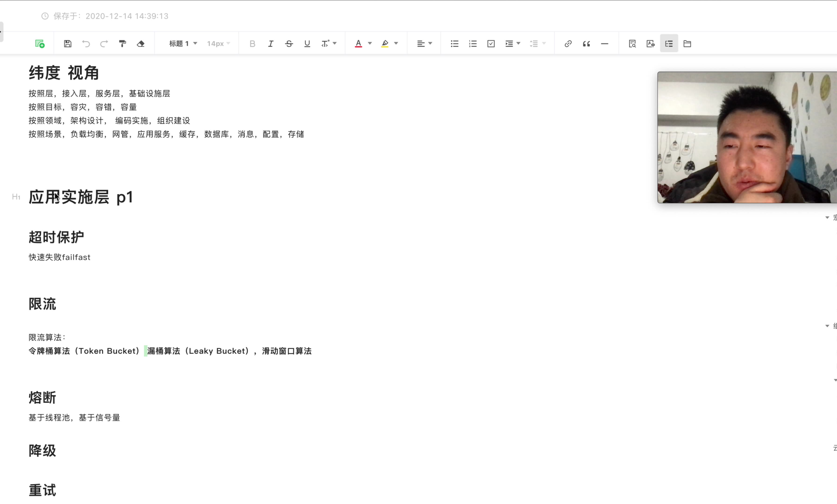
Task: Insert a hyperlink with link icon
Action: click(x=568, y=44)
